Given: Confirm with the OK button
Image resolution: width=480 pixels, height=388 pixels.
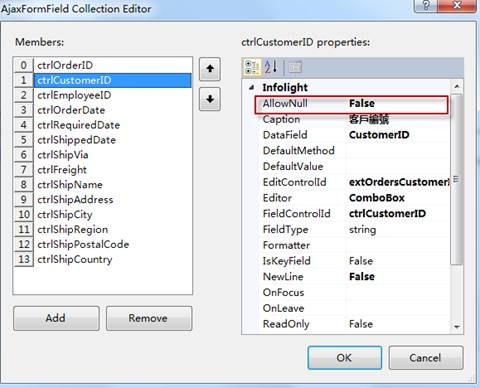Looking at the screenshot, I should [344, 358].
